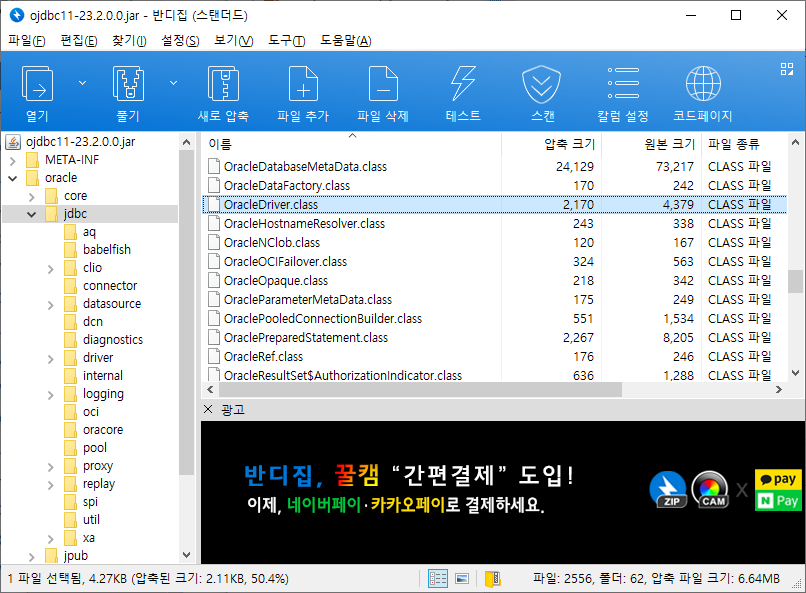Select the util folder in tree

tap(91, 520)
